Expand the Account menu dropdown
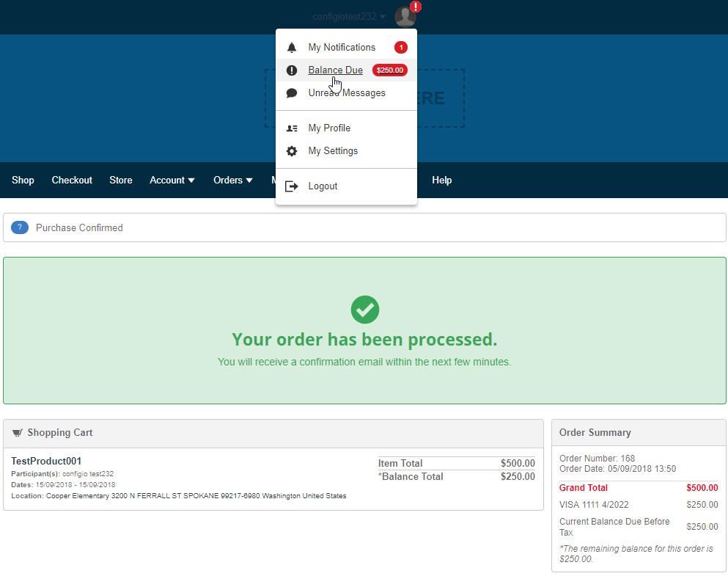This screenshot has width=728, height=576. [x=172, y=181]
